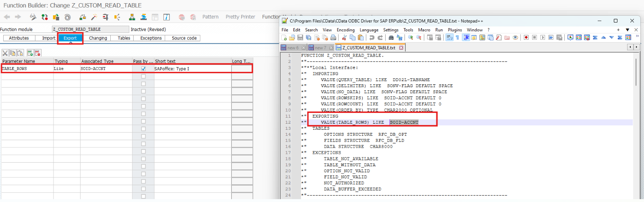Screen dimensions: 644x202
Task: Uncheck Pass by value for TABLE_ROWS
Action: coord(143,69)
